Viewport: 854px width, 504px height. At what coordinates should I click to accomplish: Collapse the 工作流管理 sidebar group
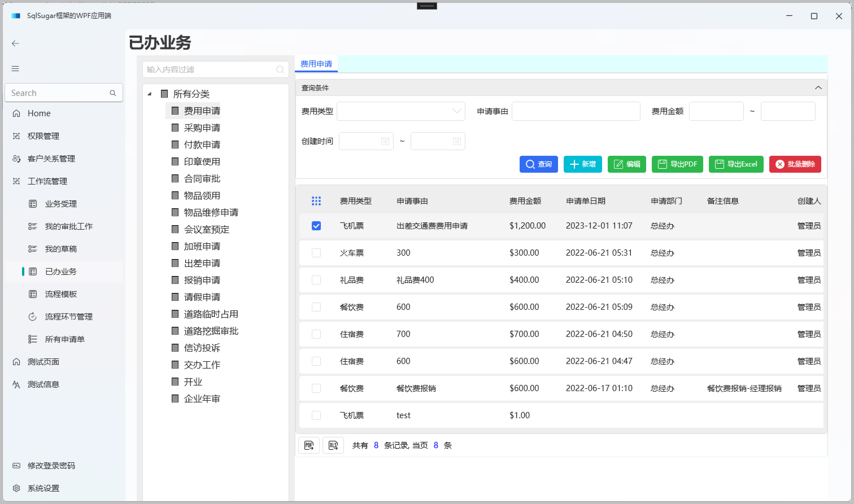coord(64,181)
